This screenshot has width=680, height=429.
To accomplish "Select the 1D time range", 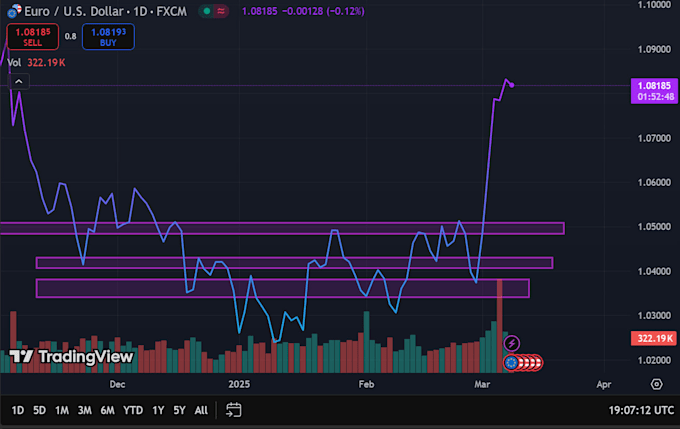I will click(x=17, y=410).
